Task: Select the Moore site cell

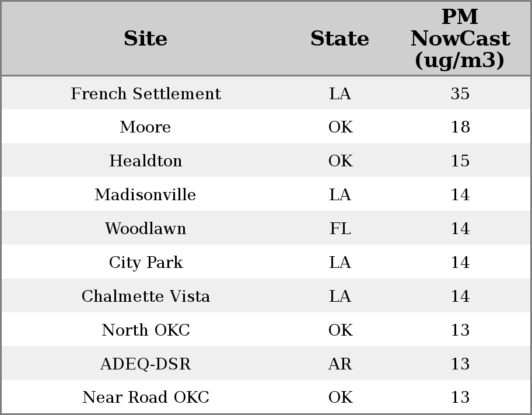Action: (x=145, y=127)
